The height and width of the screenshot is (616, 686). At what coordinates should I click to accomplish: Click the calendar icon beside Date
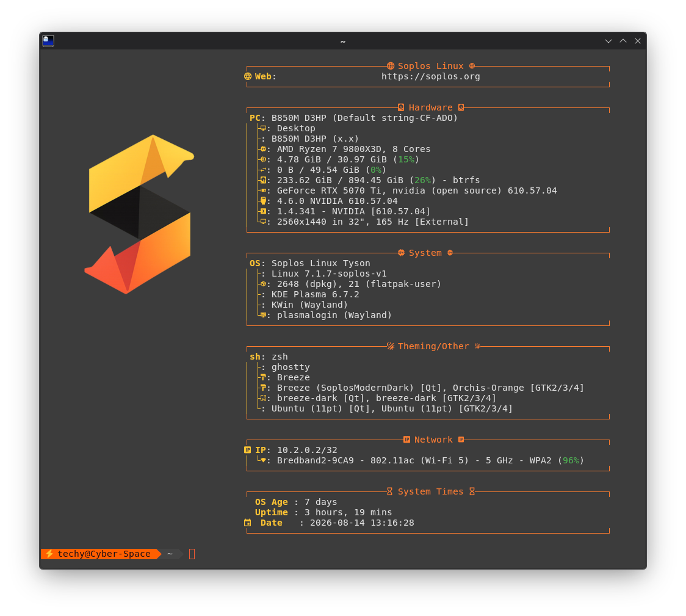248,523
